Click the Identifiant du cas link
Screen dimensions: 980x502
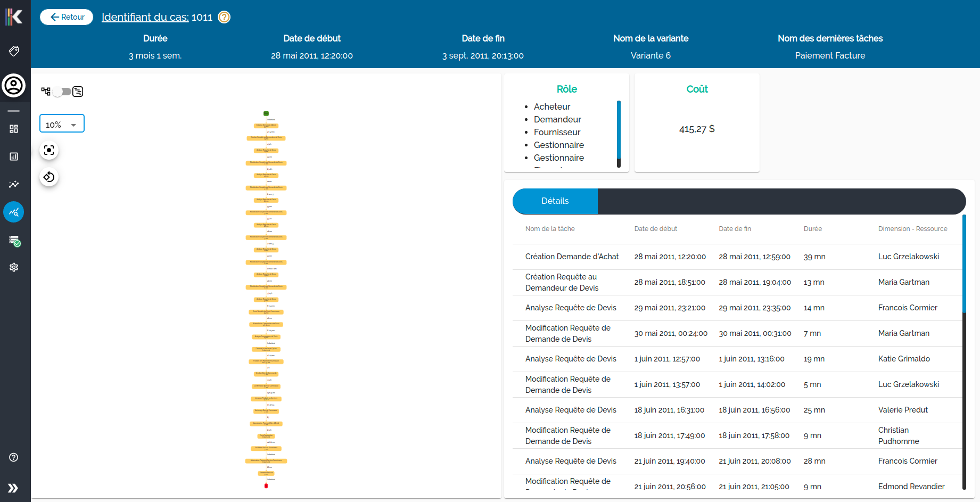click(x=145, y=17)
